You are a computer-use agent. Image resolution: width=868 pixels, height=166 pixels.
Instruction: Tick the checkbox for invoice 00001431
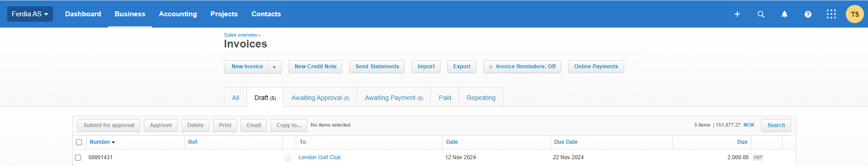78,157
